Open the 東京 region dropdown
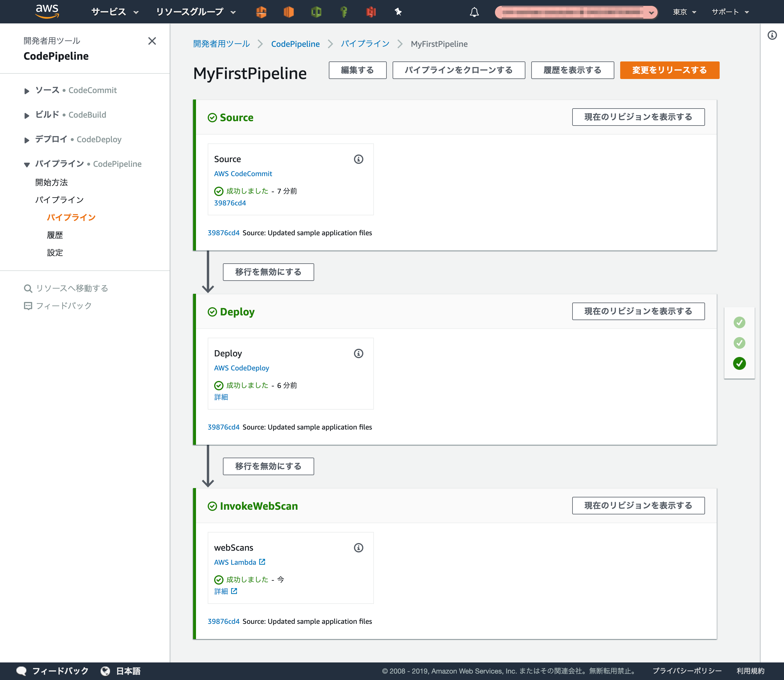Screen dimensions: 784x680 [683, 12]
